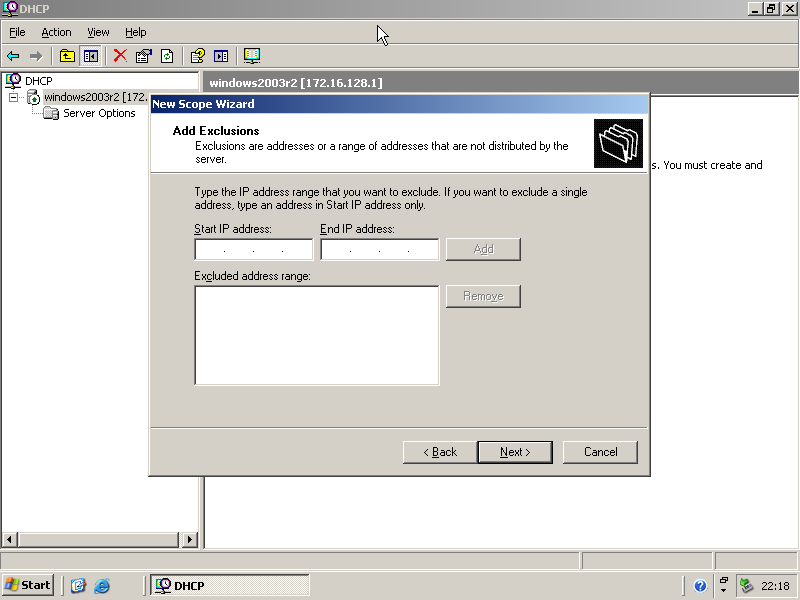Image resolution: width=800 pixels, height=600 pixels.
Task: Click the Help question mark toolbar icon
Action: 198,56
